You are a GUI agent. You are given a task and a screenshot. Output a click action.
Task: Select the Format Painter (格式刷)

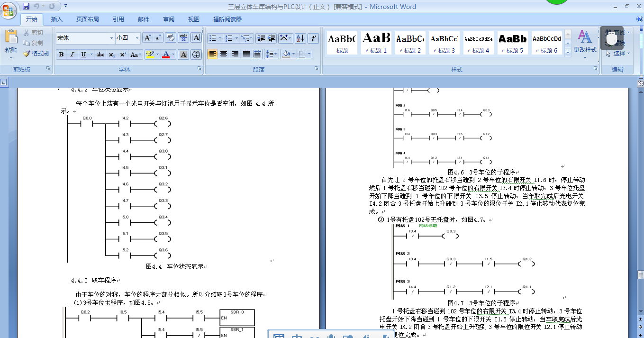click(36, 53)
